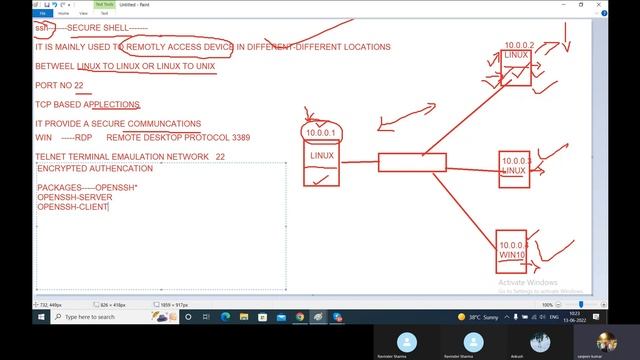Click the Ankush participant avatar
The width and height of the screenshot is (640, 360).
coord(540,342)
